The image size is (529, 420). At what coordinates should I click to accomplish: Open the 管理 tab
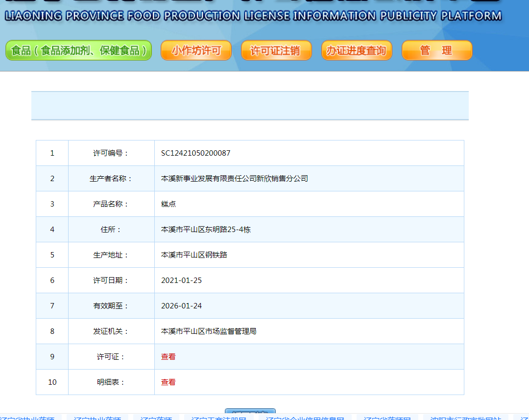pyautogui.click(x=437, y=50)
